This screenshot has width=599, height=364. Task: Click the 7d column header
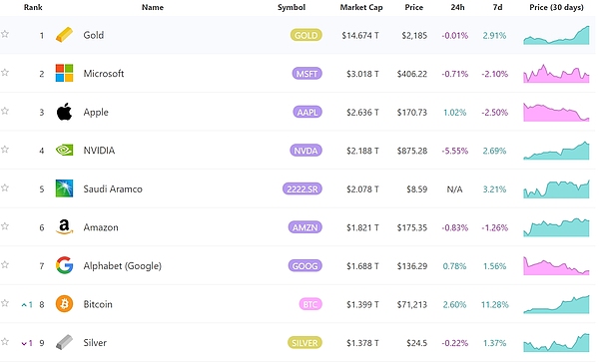[498, 7]
